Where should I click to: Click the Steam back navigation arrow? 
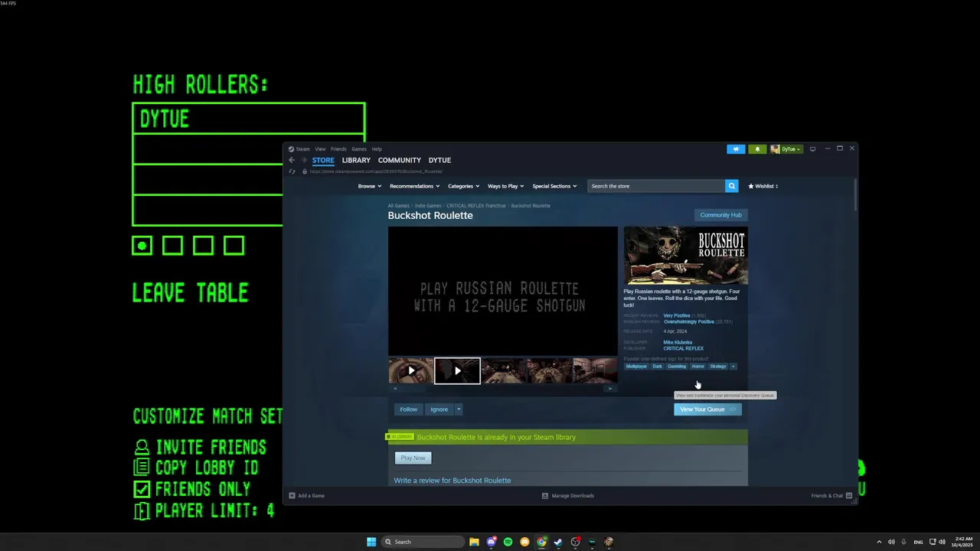pyautogui.click(x=292, y=160)
